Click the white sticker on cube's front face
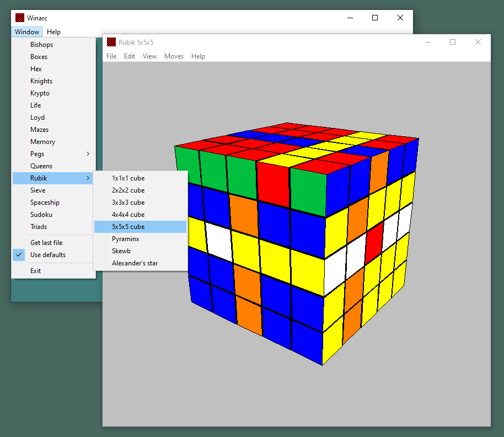Viewport: 504px width, 437px height. (219, 241)
